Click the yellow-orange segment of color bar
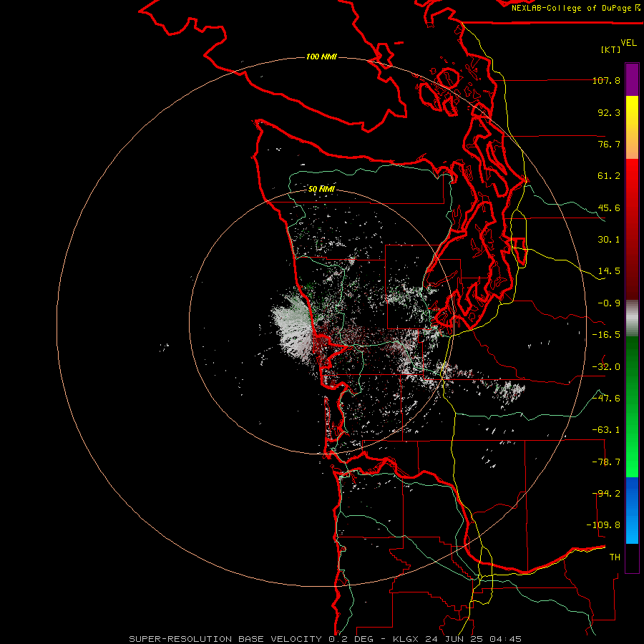This screenshot has width=644, height=644. click(x=632, y=127)
